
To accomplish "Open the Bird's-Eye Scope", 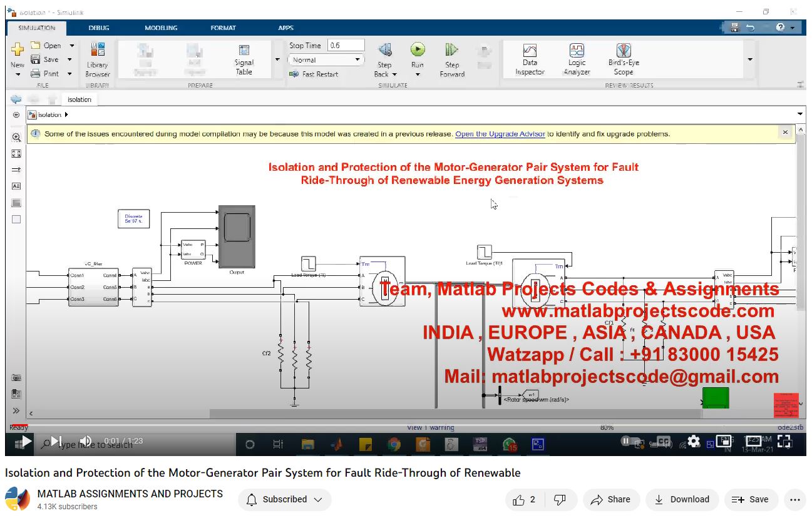I will pos(624,59).
